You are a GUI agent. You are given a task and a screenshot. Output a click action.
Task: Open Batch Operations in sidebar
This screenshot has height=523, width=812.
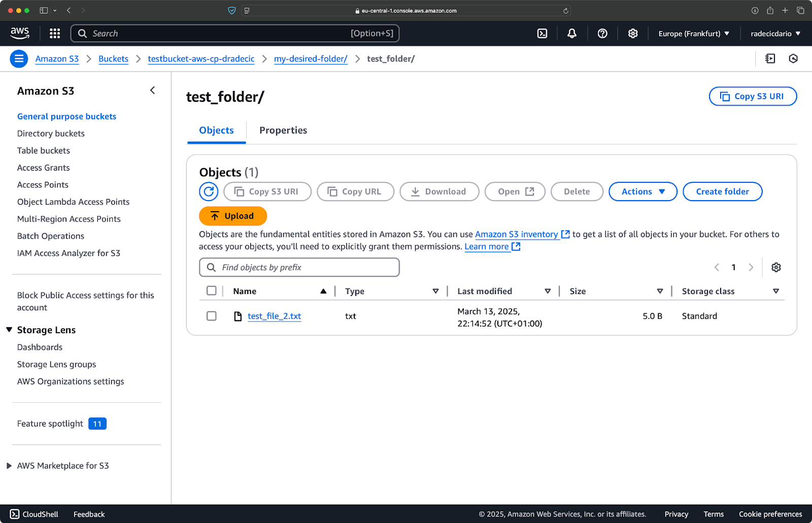51,236
